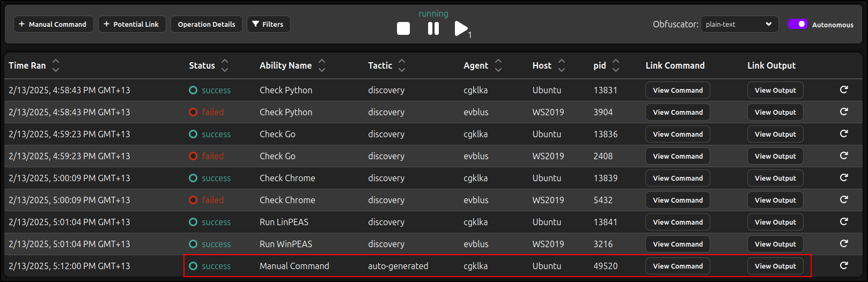868x282 pixels.
Task: Open the Obfuscator plain-text dropdown
Action: pos(739,24)
